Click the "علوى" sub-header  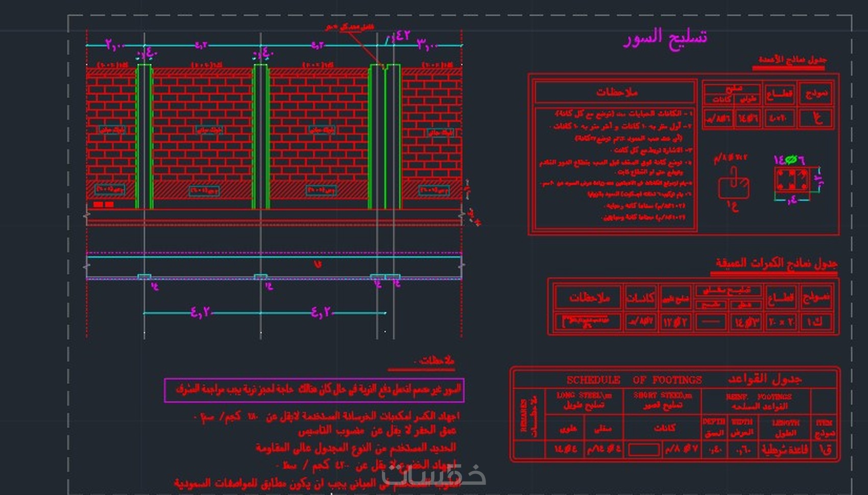point(568,429)
